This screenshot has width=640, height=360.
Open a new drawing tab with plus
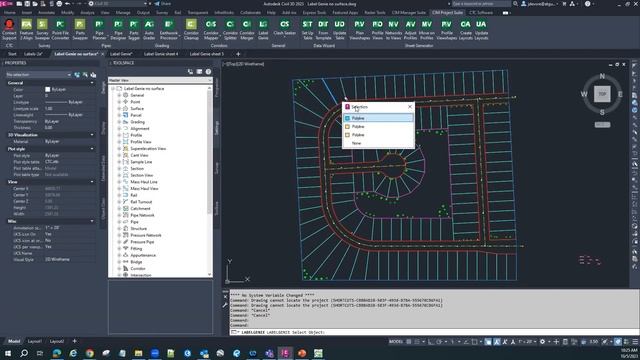click(238, 54)
